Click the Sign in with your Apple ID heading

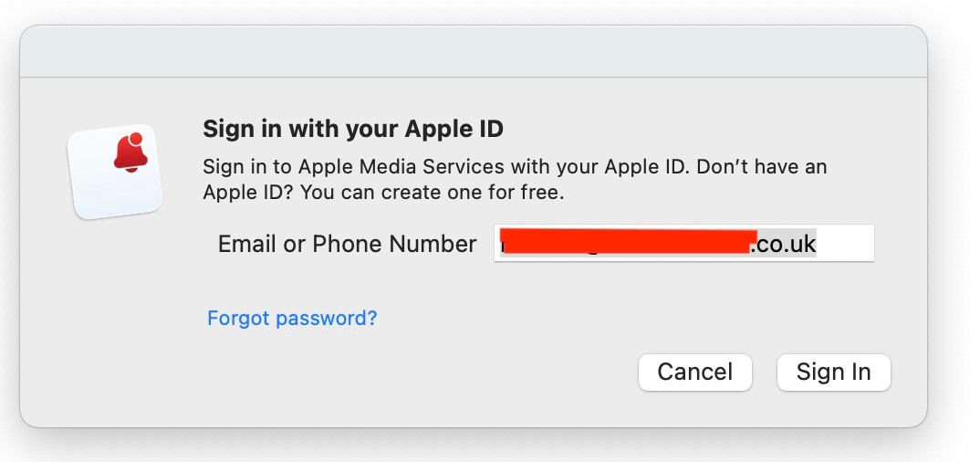point(352,128)
